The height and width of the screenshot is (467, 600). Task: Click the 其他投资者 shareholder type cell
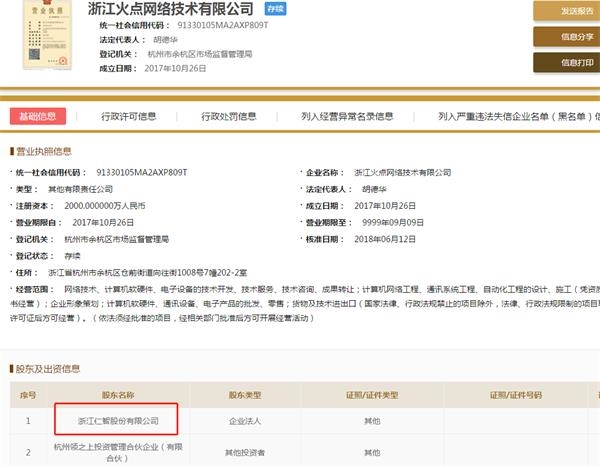pos(245,453)
